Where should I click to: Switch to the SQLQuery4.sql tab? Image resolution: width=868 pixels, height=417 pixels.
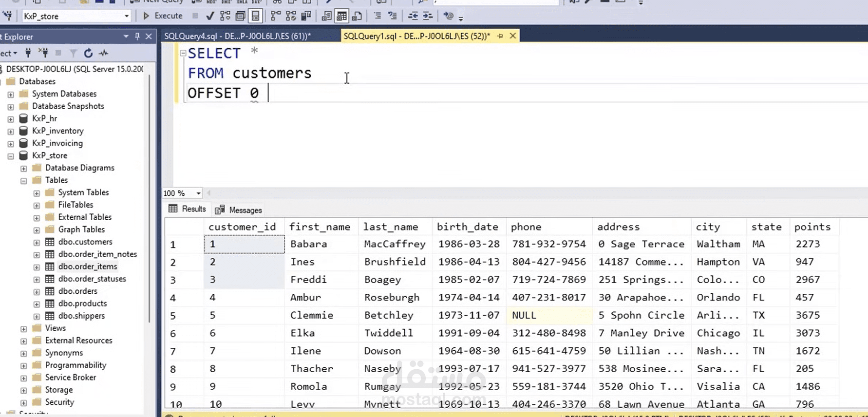tap(237, 36)
